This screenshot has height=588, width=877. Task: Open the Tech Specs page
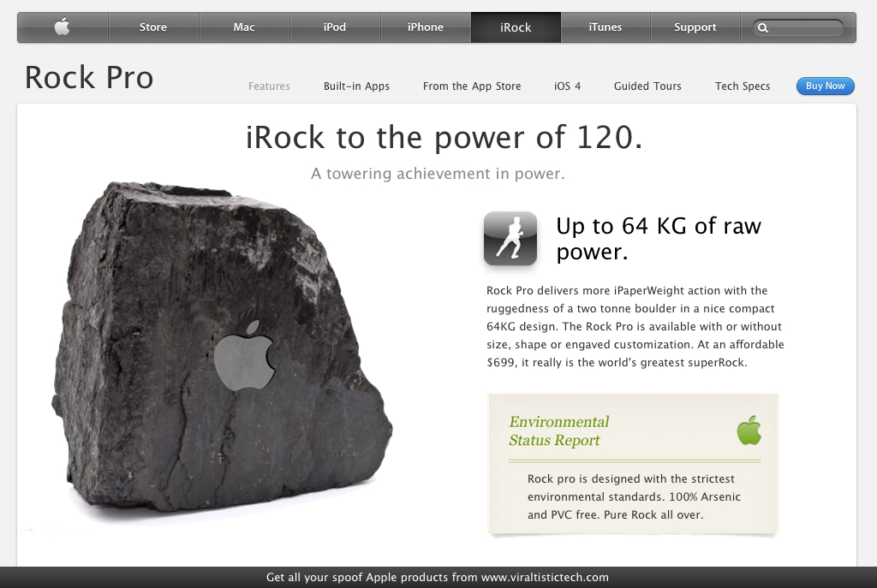click(743, 86)
